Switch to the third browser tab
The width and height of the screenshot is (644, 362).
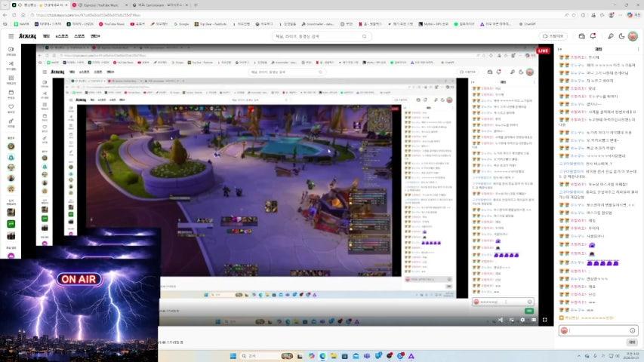pos(161,5)
